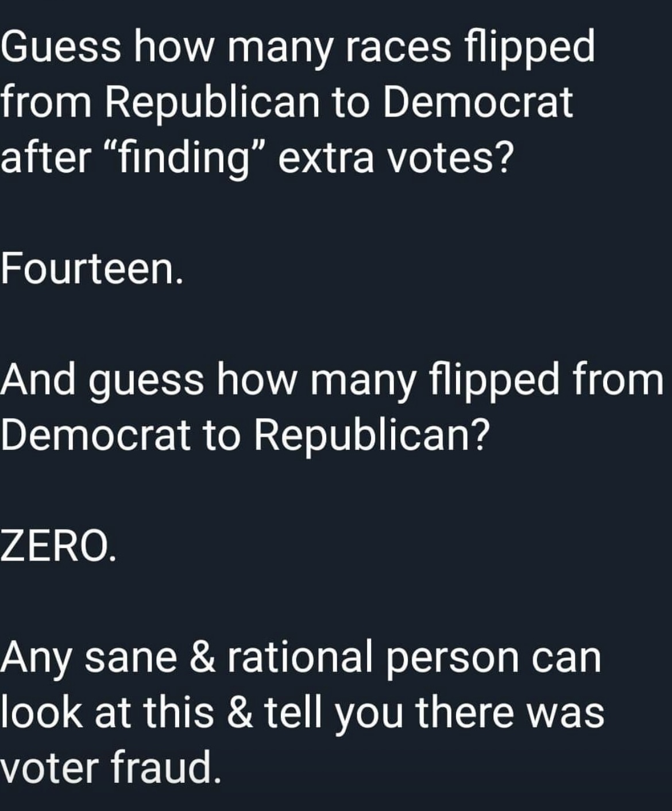Click the word "Fourteen."
Viewport: 672px width, 811px height.
click(92, 269)
